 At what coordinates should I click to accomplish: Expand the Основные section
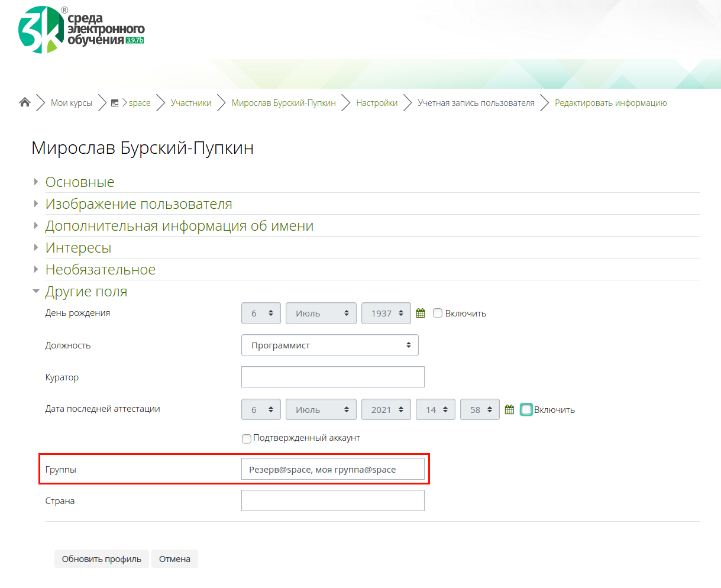[80, 182]
